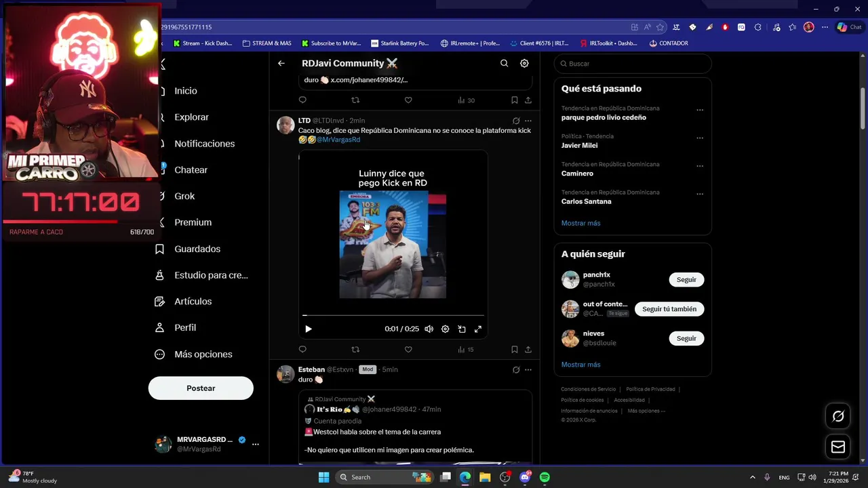Repost the post with 30 views

(355, 100)
